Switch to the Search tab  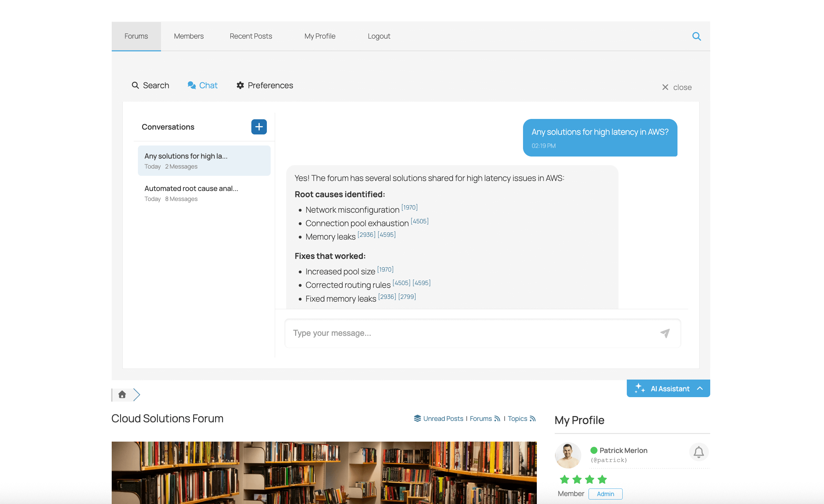(x=151, y=85)
